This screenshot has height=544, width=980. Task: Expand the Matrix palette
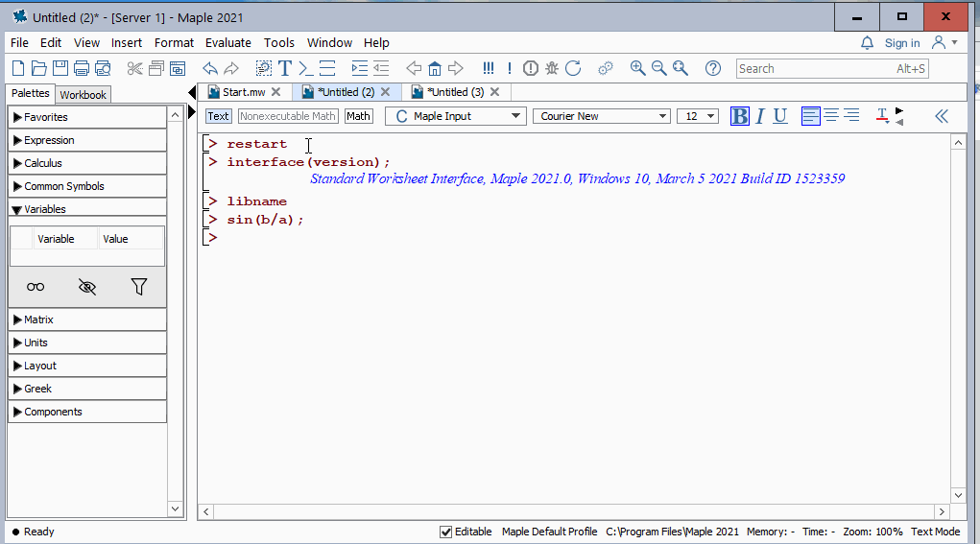click(87, 319)
